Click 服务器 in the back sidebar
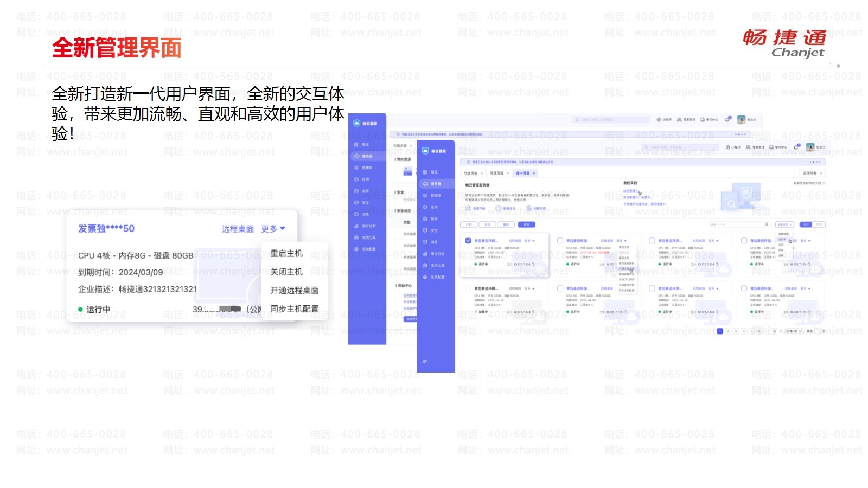 [x=367, y=156]
